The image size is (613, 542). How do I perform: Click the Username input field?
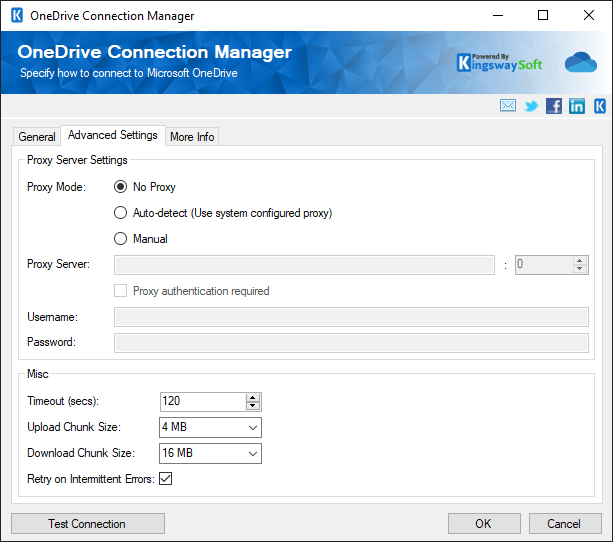[351, 317]
